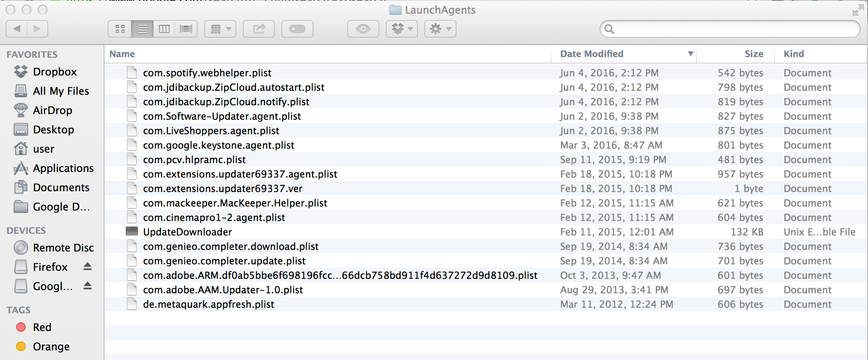Viewport: 868px width, 360px height.
Task: Click the UpdateDownloader executable icon
Action: (x=132, y=231)
